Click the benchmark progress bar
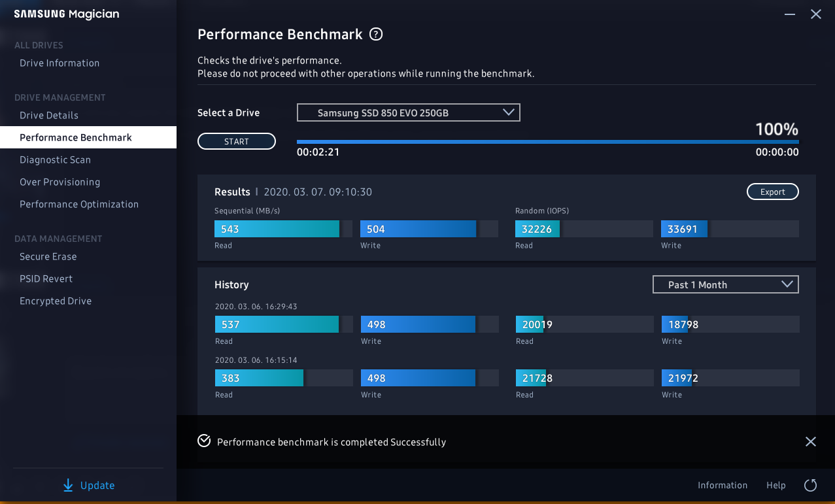The height and width of the screenshot is (504, 835). coord(548,141)
